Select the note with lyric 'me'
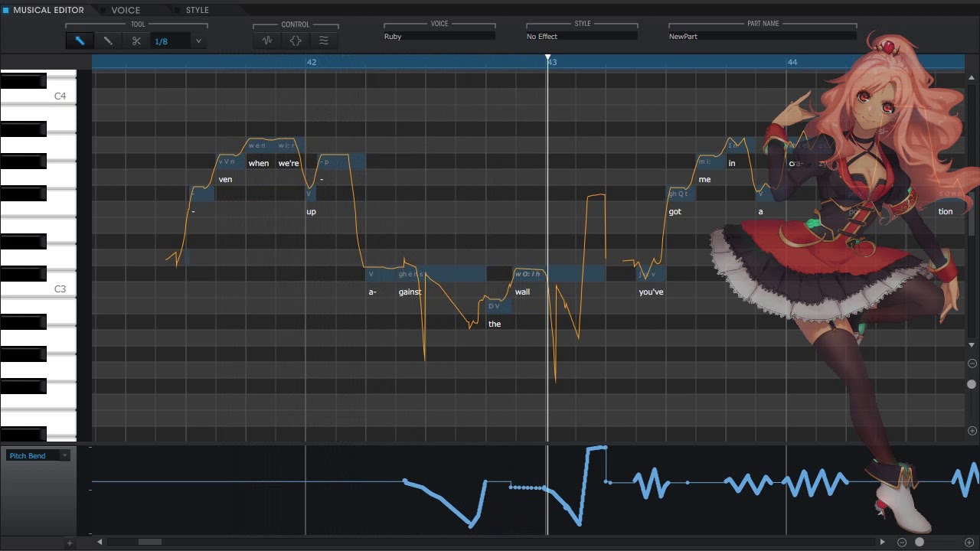The width and height of the screenshot is (980, 551). [710, 161]
